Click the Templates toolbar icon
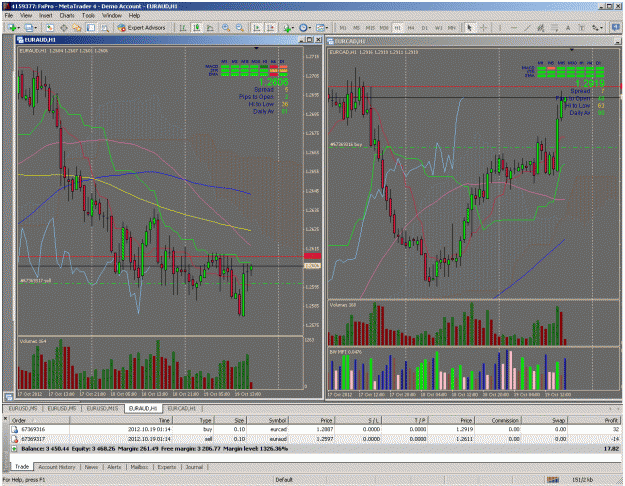This screenshot has width=625, height=486. (x=320, y=28)
